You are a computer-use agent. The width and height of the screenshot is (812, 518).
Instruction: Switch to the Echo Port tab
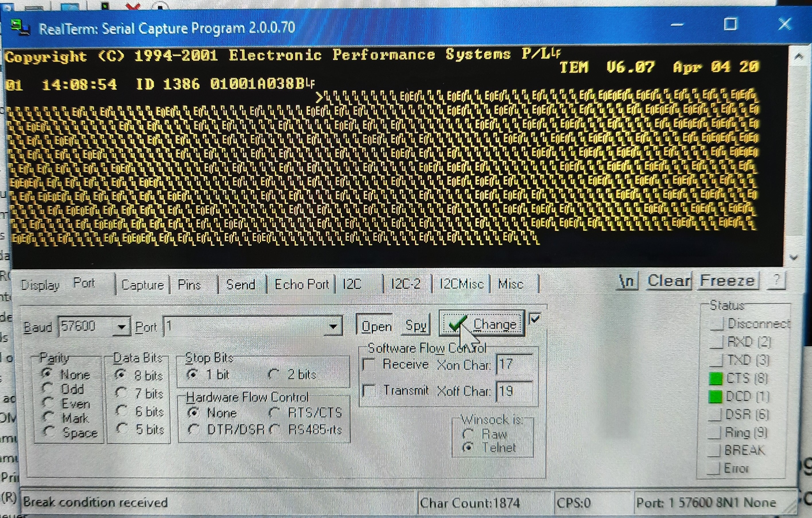coord(302,285)
